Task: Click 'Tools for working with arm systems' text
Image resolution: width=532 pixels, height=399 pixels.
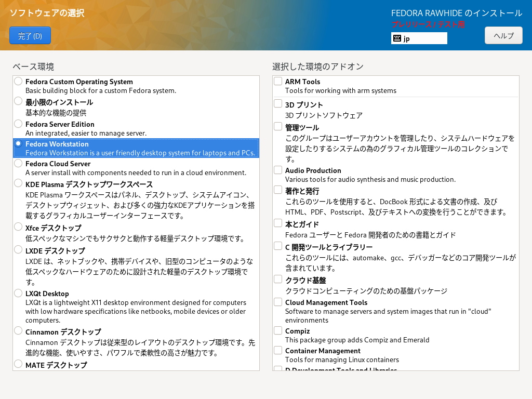Action: coord(341,90)
